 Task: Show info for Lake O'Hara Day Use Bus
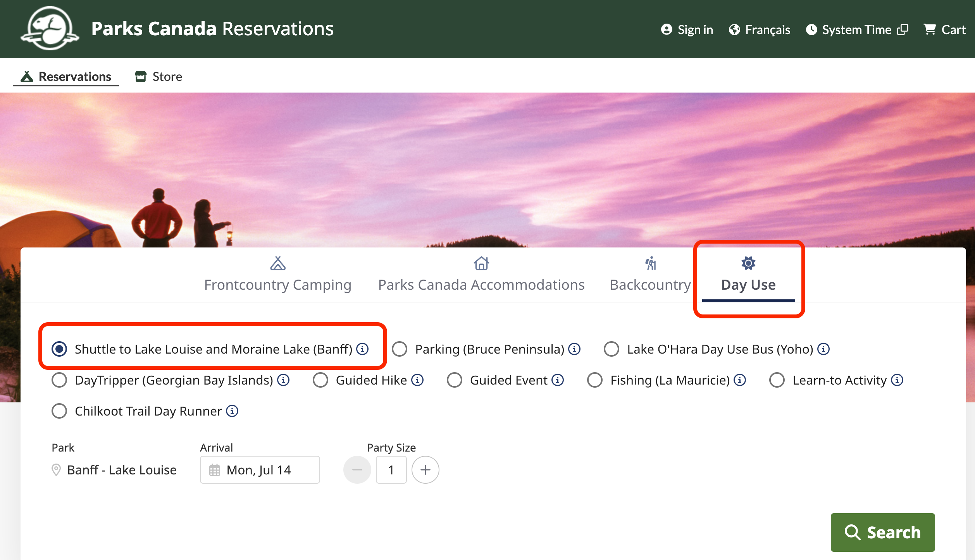(x=823, y=349)
